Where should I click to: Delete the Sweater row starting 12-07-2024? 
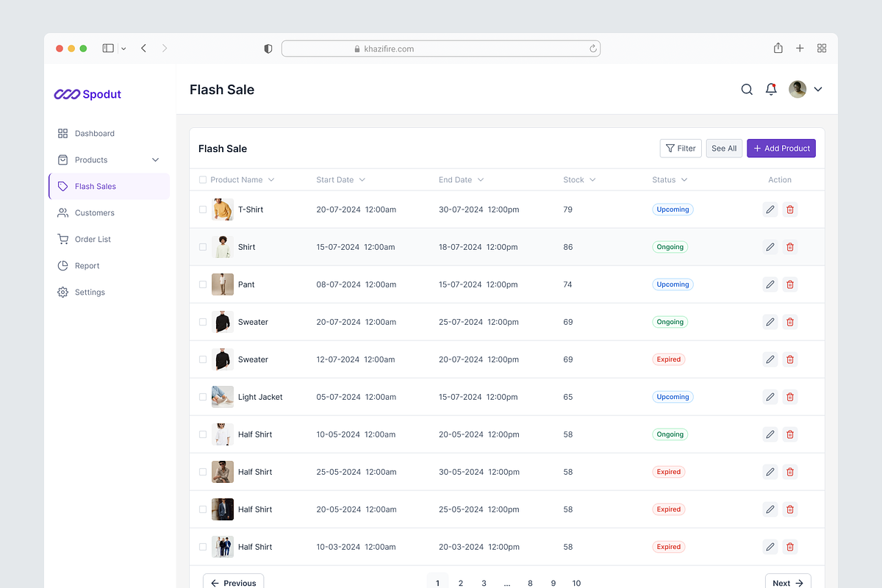[790, 359]
